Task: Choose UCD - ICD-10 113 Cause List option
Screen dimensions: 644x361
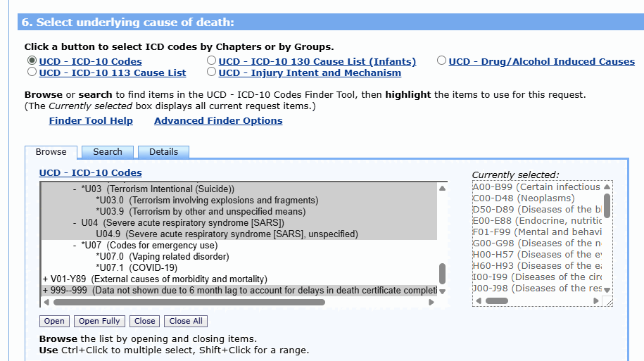Action: (x=32, y=72)
